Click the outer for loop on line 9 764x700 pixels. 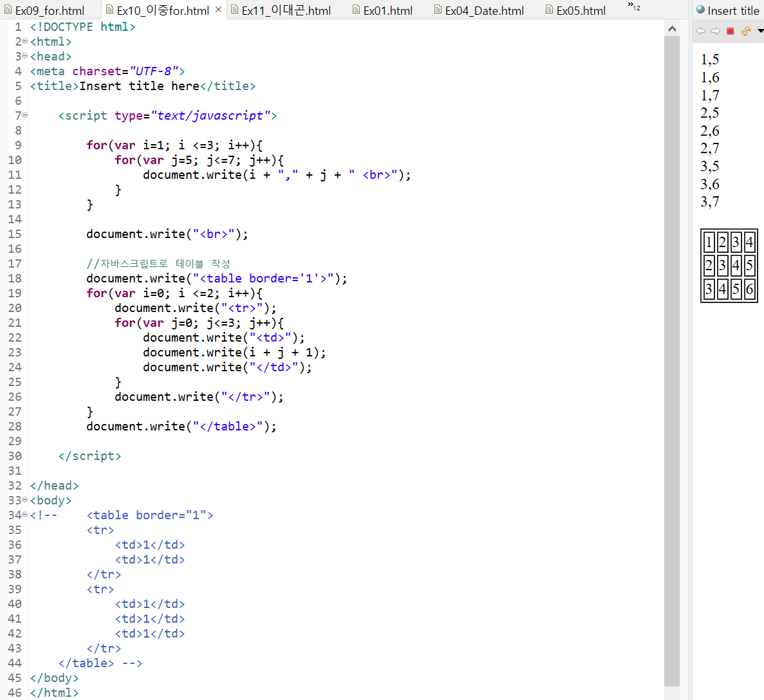click(x=174, y=145)
